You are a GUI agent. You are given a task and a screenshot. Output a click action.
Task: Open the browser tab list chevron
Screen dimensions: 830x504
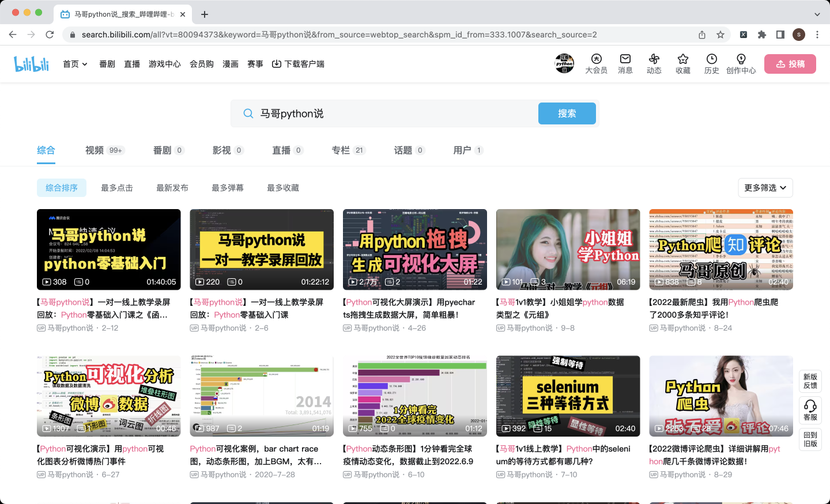point(817,14)
